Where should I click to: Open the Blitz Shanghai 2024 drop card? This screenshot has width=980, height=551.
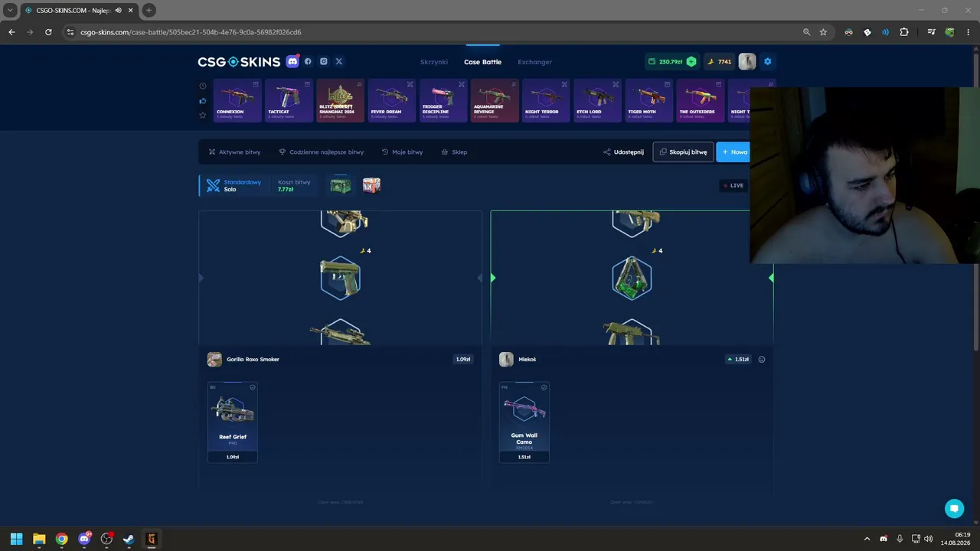[340, 100]
